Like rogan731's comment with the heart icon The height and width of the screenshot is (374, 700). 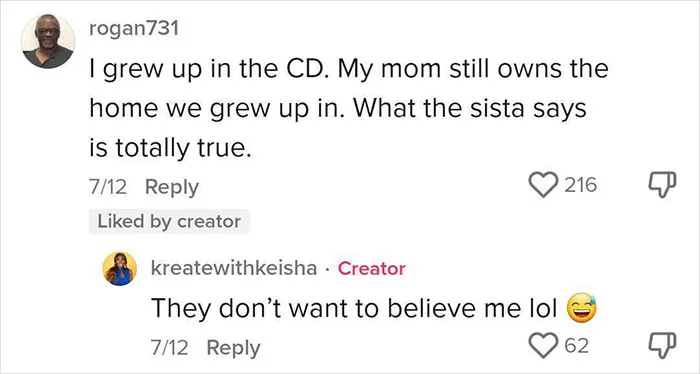pyautogui.click(x=543, y=185)
